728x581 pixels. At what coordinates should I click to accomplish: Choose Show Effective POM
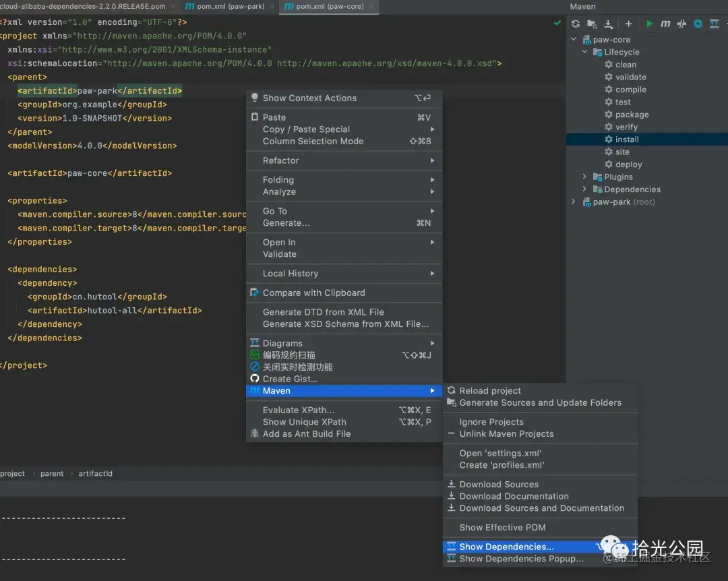click(x=541, y=528)
